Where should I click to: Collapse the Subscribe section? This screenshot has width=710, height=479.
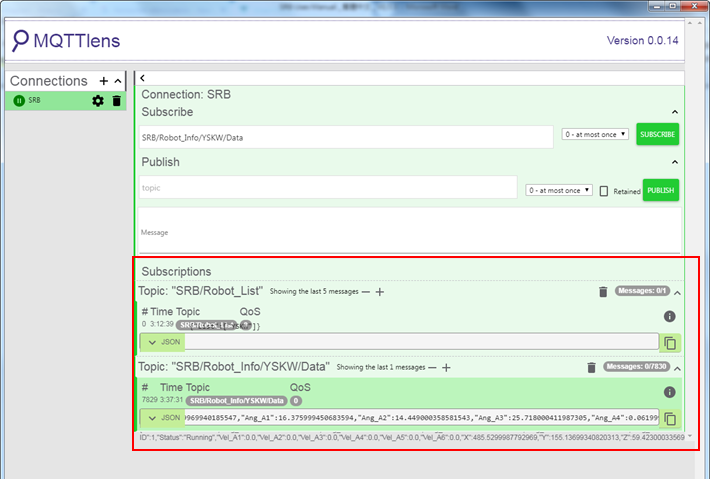(x=675, y=112)
